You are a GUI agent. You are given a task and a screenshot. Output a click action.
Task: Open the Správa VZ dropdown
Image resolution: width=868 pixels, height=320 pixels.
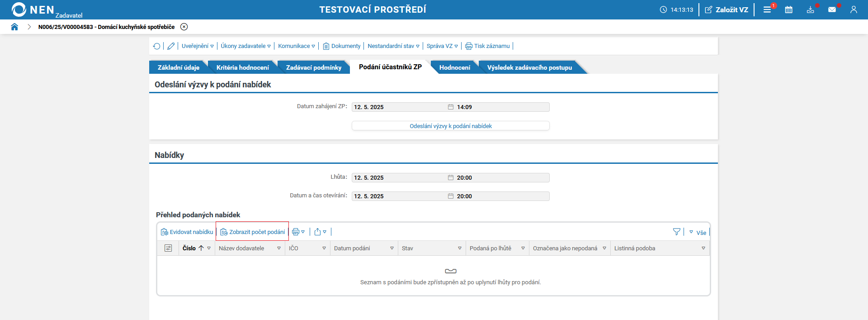tap(442, 46)
